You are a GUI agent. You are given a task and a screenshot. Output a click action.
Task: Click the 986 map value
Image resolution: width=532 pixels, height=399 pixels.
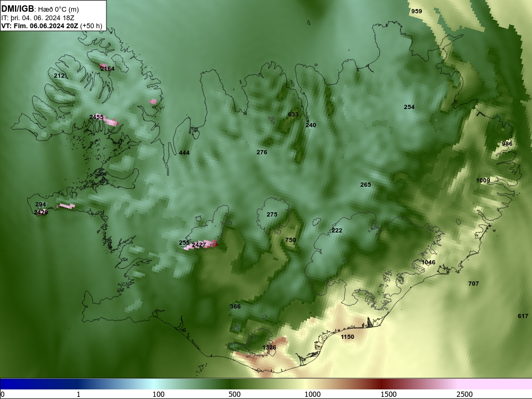tap(507, 144)
